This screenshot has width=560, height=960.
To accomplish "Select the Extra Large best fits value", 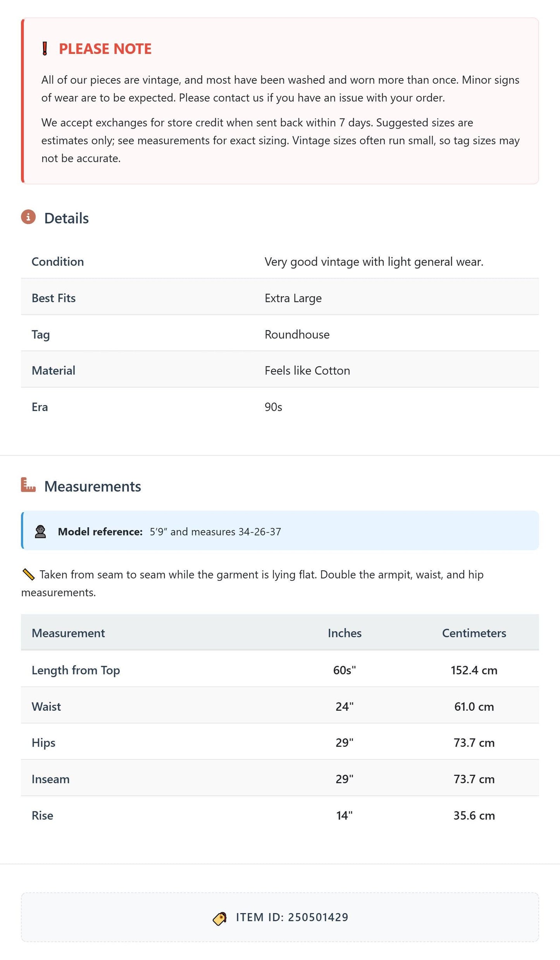I will (x=293, y=298).
